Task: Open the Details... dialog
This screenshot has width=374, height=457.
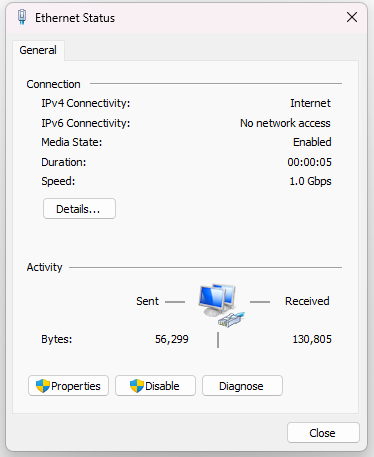Action: [79, 209]
